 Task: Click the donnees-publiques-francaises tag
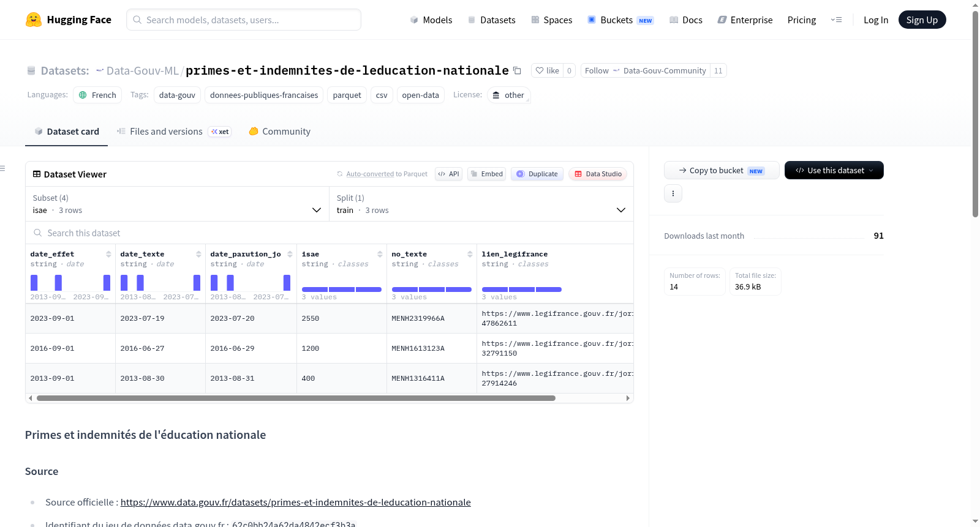coord(264,95)
